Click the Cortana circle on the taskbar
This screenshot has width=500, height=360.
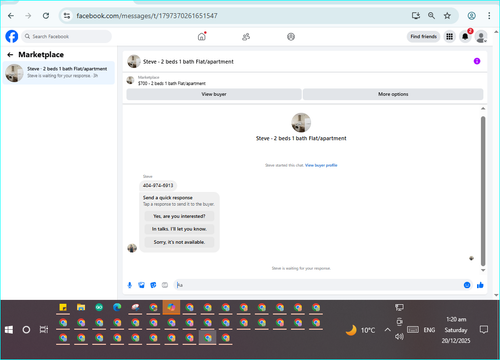[x=26, y=330]
